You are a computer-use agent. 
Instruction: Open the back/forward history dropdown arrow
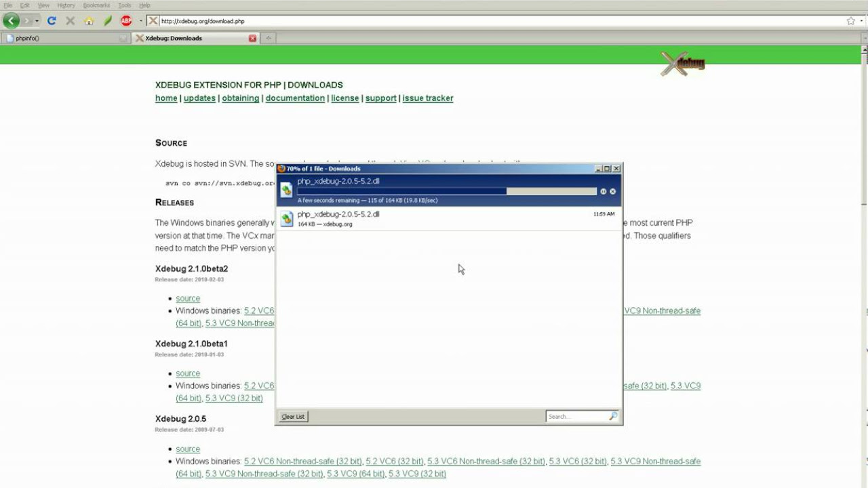(37, 21)
